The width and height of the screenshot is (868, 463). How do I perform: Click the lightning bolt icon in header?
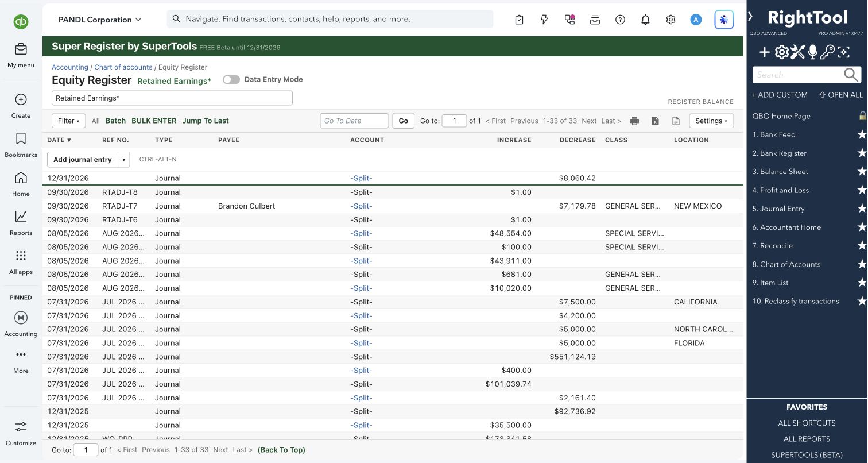pyautogui.click(x=544, y=20)
